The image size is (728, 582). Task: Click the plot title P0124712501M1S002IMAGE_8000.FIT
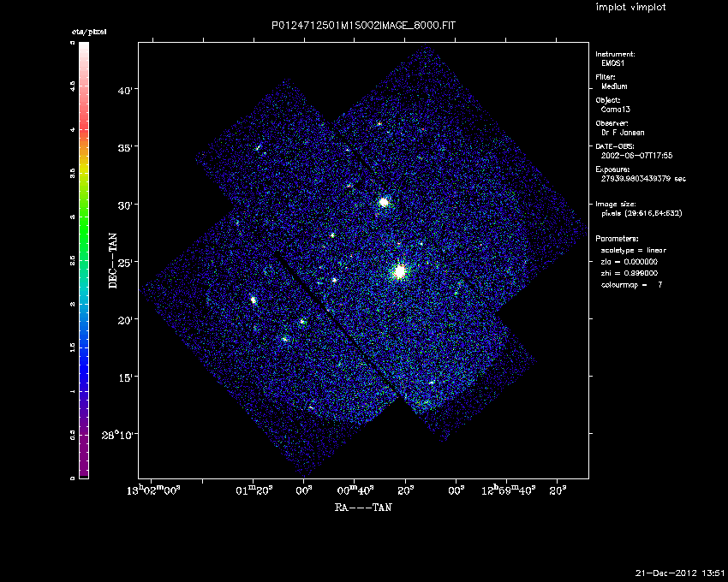[363, 26]
